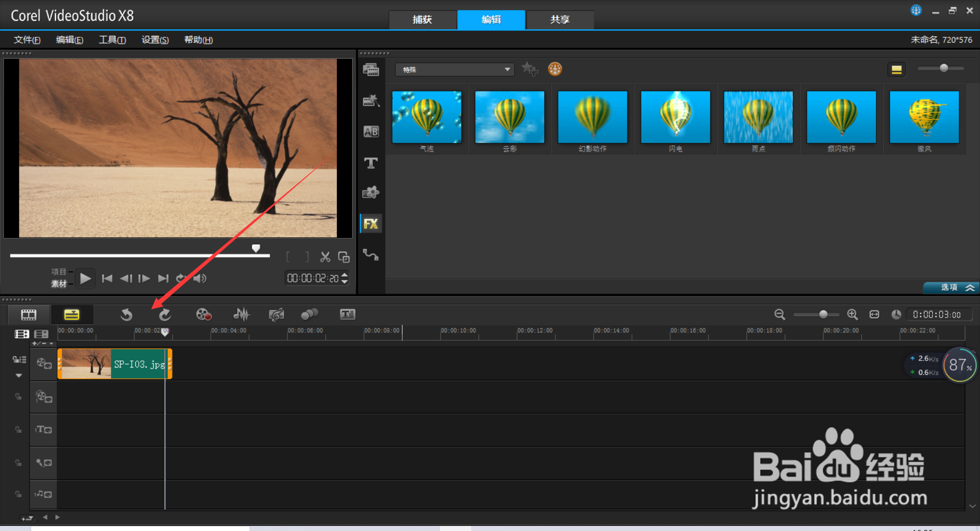The image size is (980, 531).
Task: Switch to the 共享 share tab
Action: coord(560,19)
